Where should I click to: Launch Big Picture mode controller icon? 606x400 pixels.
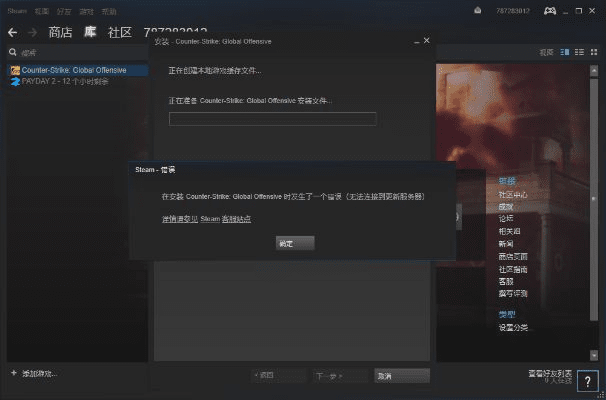[550, 11]
